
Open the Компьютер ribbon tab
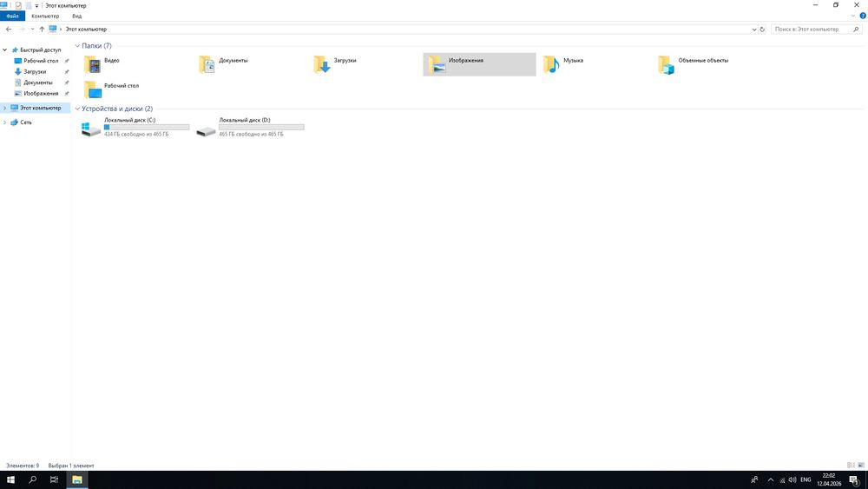click(45, 16)
